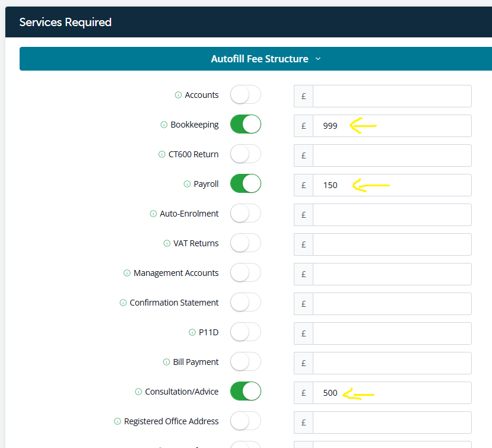This screenshot has width=492, height=448.
Task: Enable the Accounts service toggle
Action: pyautogui.click(x=245, y=95)
